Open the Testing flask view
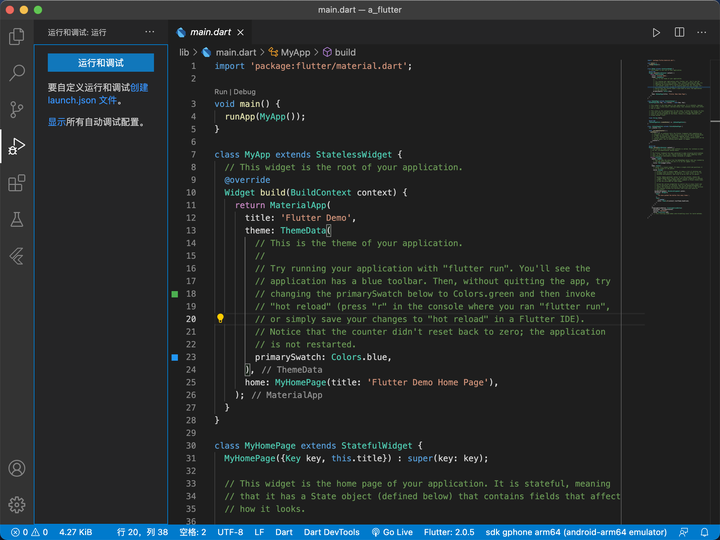The image size is (720, 540). tap(17, 219)
